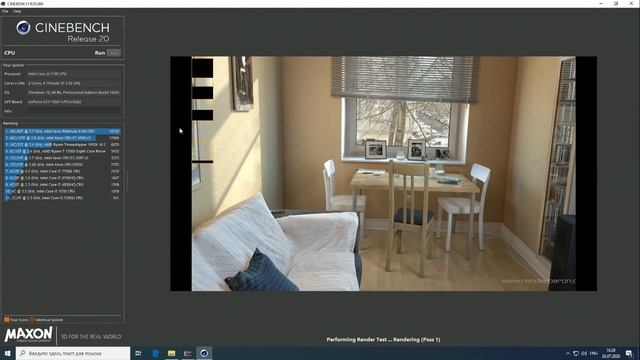Open the Action Center notifications
Viewport: 640px width, 360px height.
tap(629, 353)
